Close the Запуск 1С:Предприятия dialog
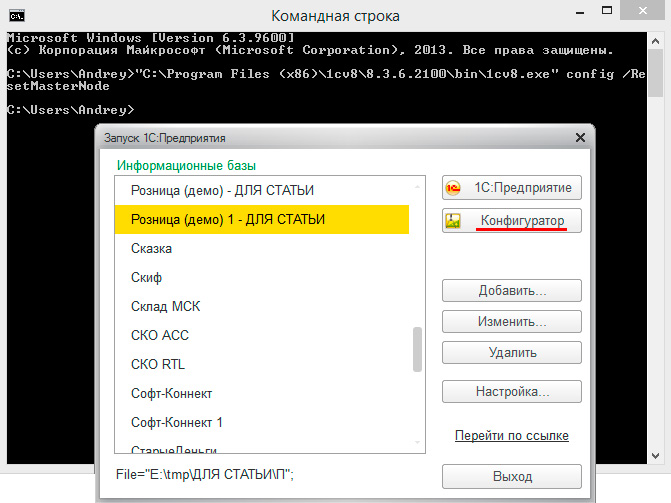 pos(580,137)
